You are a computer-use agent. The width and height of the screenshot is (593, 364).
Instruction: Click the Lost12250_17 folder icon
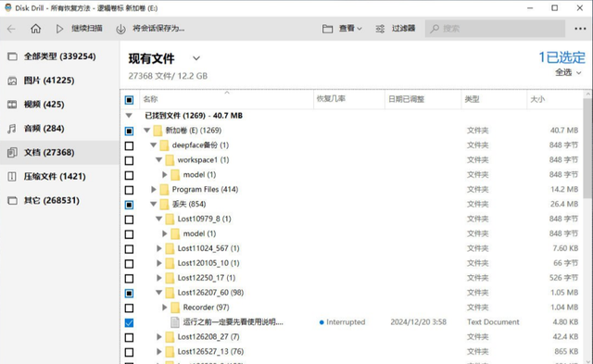(x=170, y=278)
